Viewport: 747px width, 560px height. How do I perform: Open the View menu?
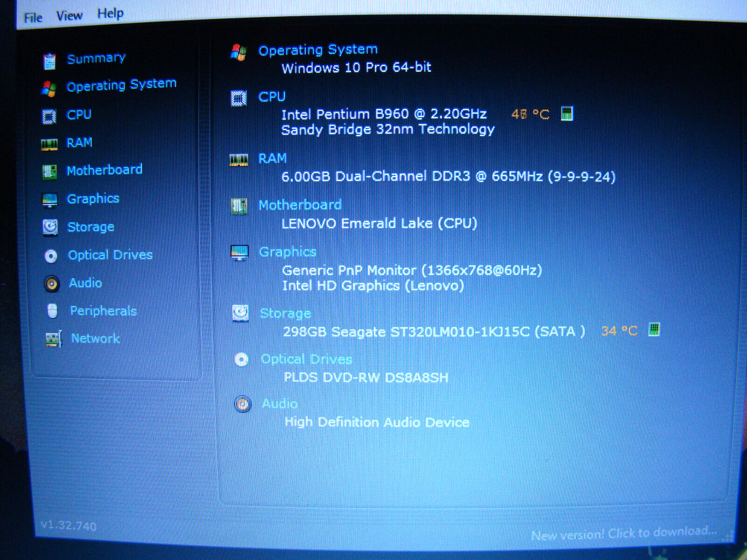click(x=69, y=16)
